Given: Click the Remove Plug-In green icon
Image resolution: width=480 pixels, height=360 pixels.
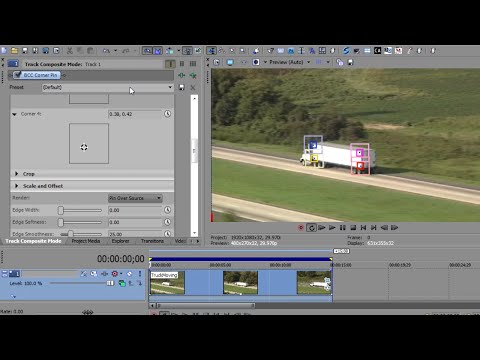Looking at the screenshot, I should (193, 76).
